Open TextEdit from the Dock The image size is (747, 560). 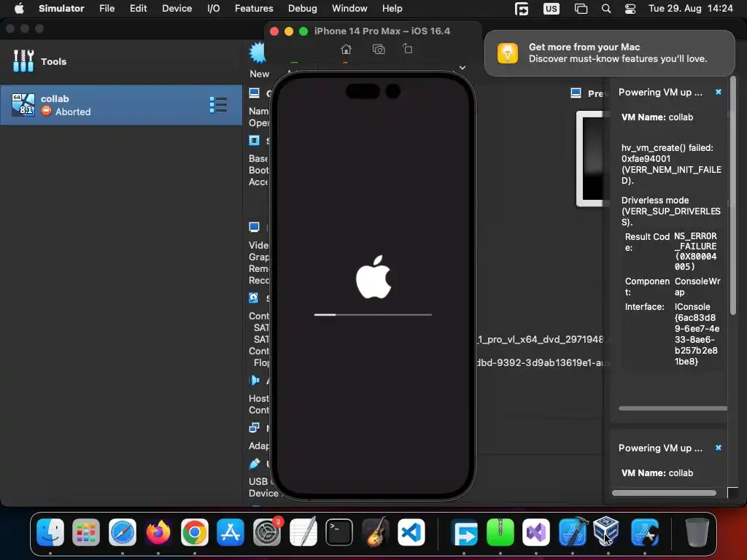(303, 532)
